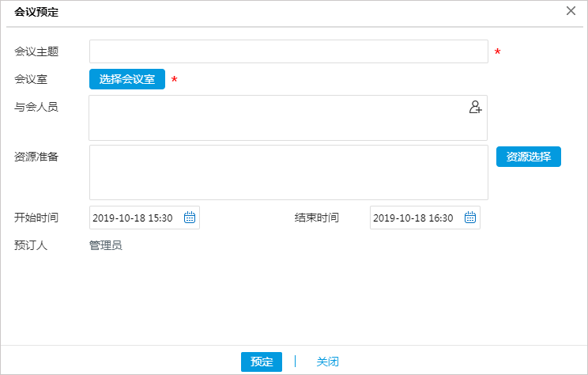Close the 会议预定 dialog with X
The image size is (588, 375).
coord(571,11)
